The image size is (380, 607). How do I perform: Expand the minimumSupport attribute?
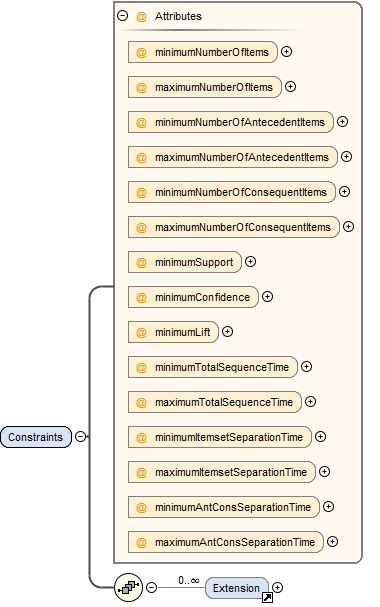click(251, 262)
